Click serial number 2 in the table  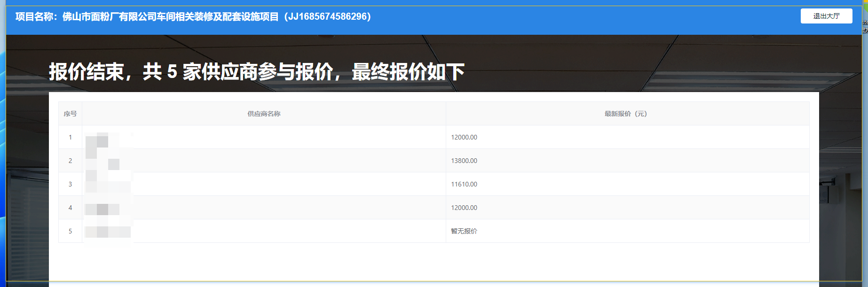coord(71,161)
